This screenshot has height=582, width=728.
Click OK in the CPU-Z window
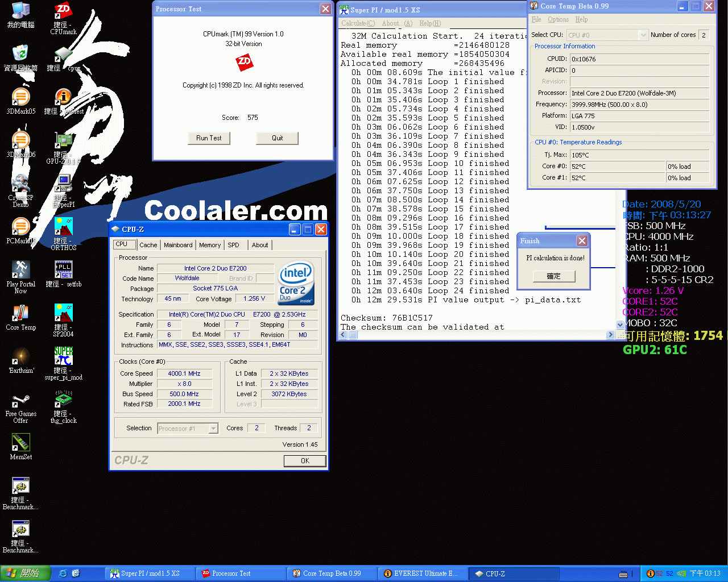coord(305,461)
